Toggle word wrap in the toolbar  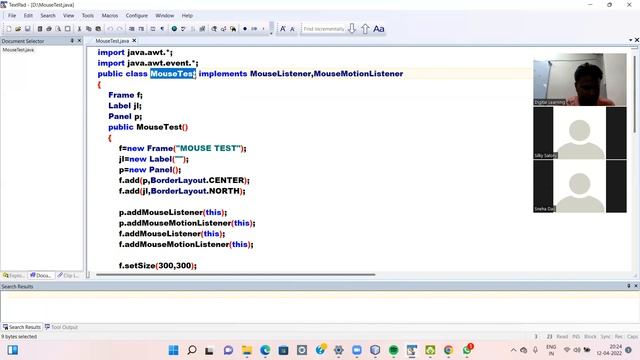[153, 29]
